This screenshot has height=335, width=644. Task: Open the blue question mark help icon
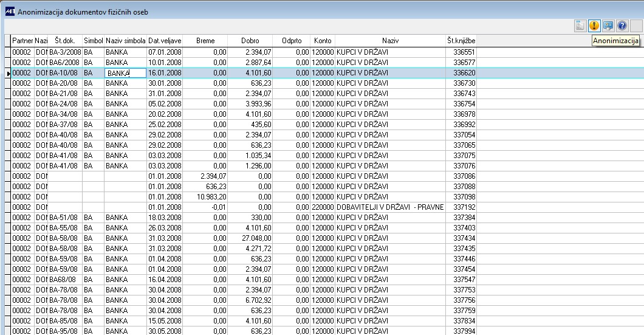pos(622,26)
